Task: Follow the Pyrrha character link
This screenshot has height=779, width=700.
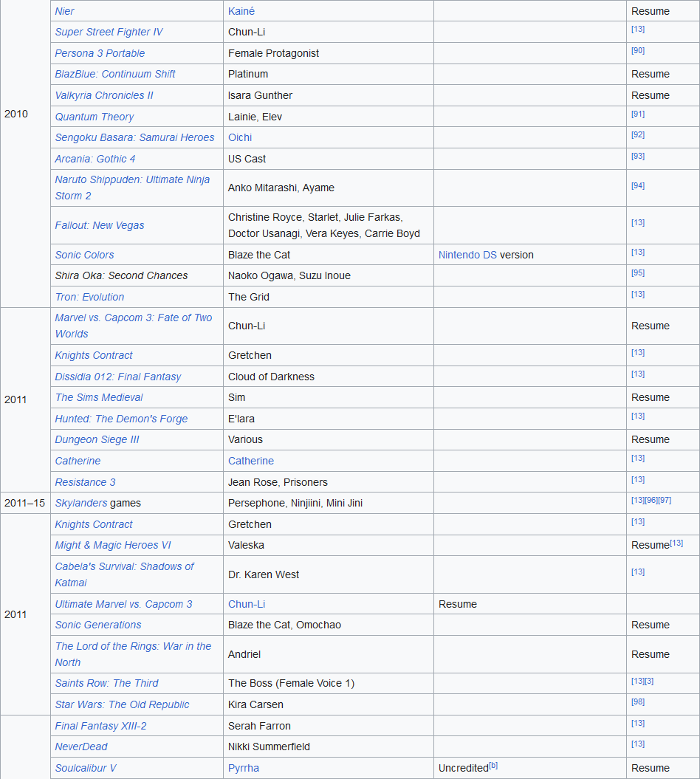Action: (244, 768)
